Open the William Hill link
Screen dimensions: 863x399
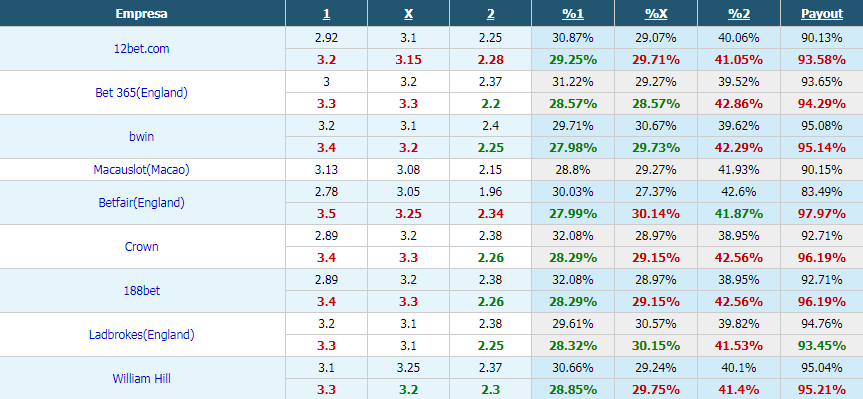pyautogui.click(x=142, y=379)
